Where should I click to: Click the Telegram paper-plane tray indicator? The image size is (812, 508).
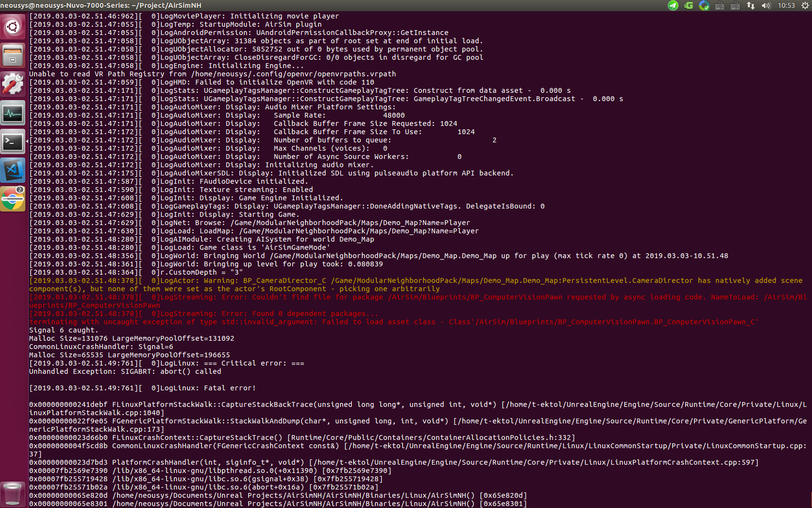click(x=673, y=5)
